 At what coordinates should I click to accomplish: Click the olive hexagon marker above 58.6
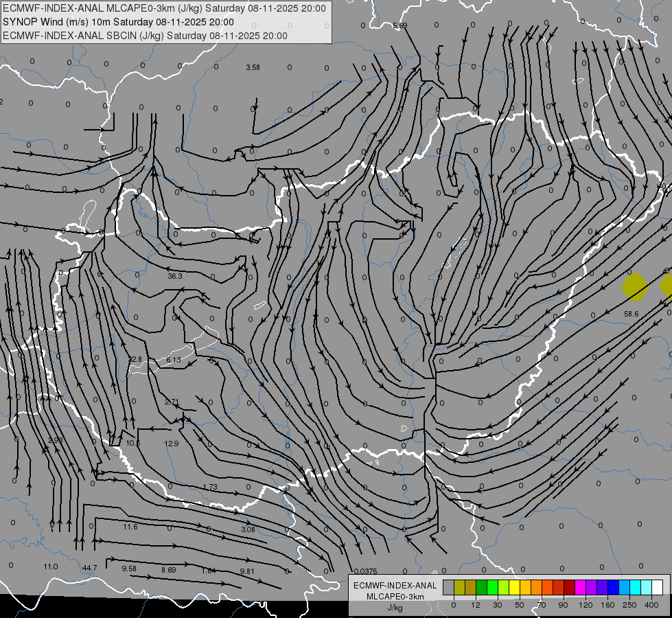(635, 287)
